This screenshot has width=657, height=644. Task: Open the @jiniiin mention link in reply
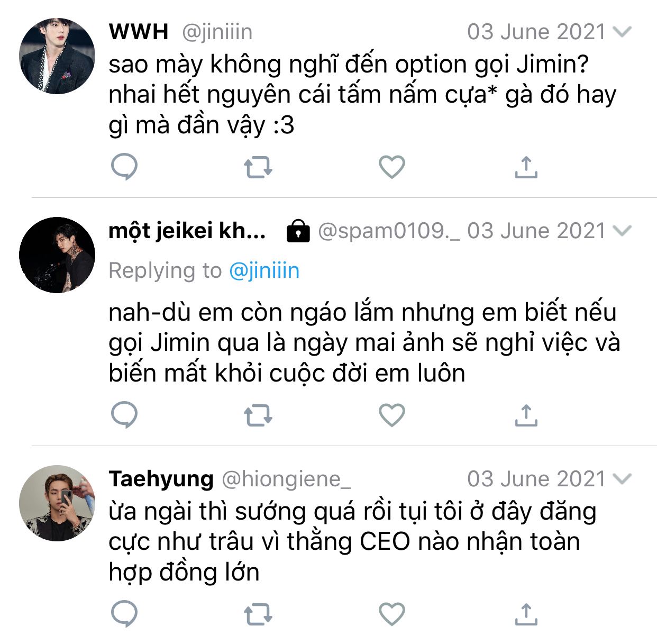[264, 271]
